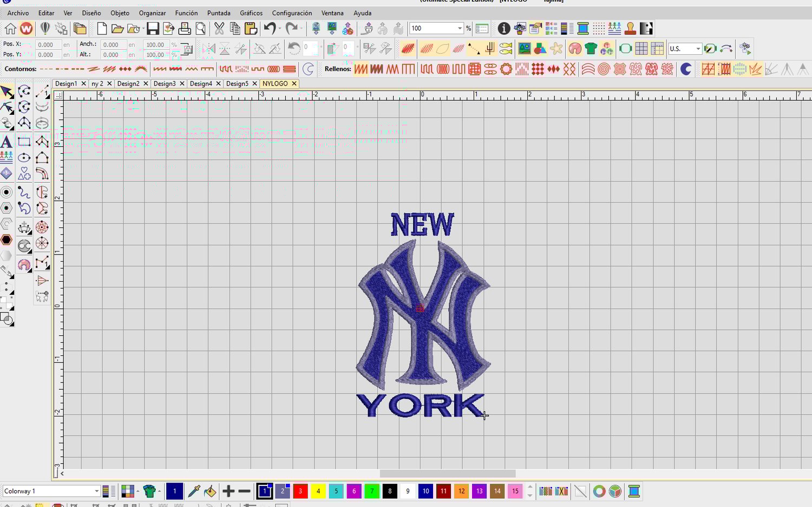Expand the Colorway 1 dropdown
The image size is (812, 507).
click(x=96, y=491)
